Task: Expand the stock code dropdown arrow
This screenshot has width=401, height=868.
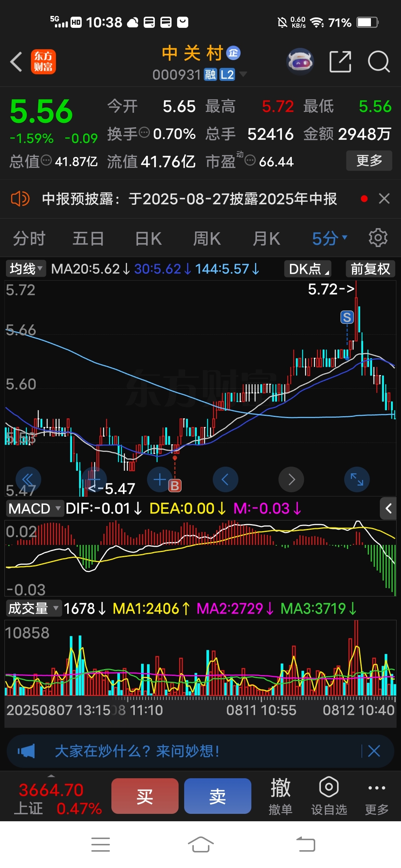Action: [243, 75]
